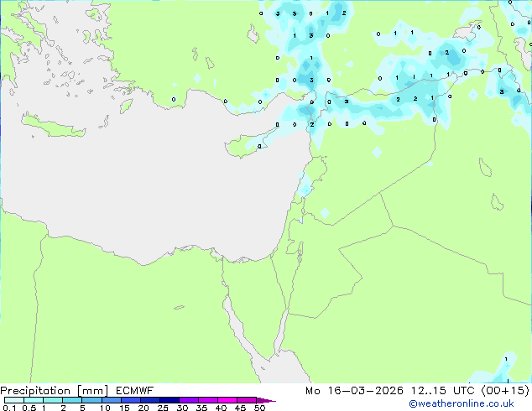This screenshot has height=411, width=532.
Task: Click the "Precipitation" title word
Action: (35, 391)
